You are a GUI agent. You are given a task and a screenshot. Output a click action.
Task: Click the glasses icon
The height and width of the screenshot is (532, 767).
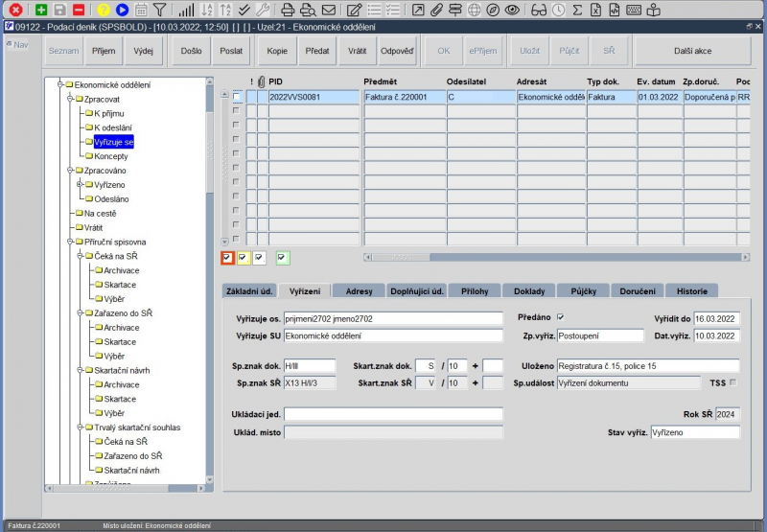[x=539, y=10]
